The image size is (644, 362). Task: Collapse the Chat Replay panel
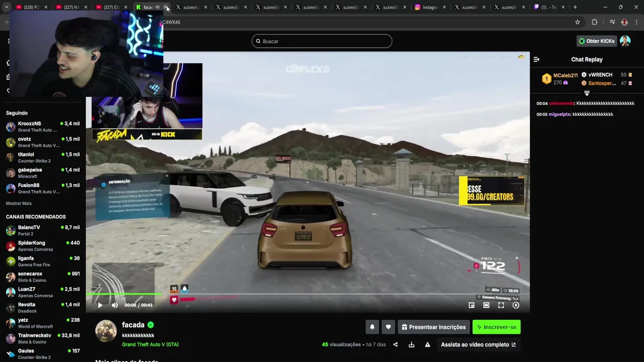point(536,59)
